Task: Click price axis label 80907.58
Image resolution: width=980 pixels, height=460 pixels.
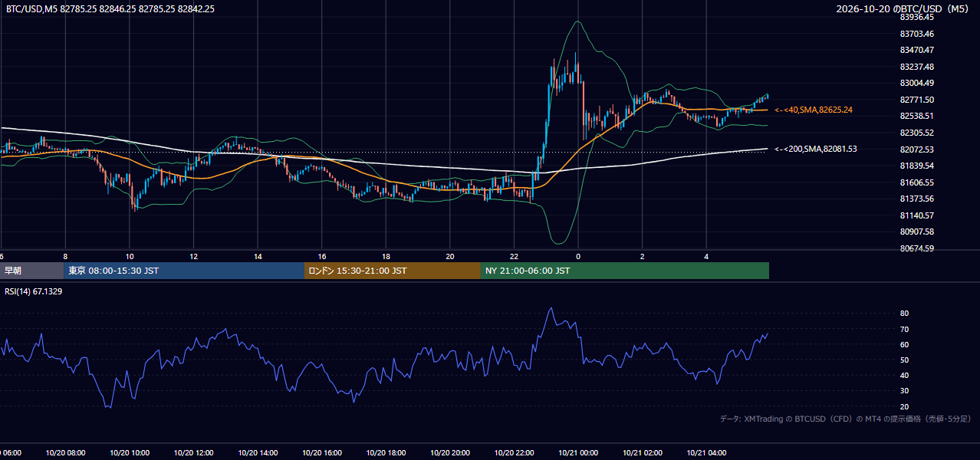Action: click(x=916, y=232)
